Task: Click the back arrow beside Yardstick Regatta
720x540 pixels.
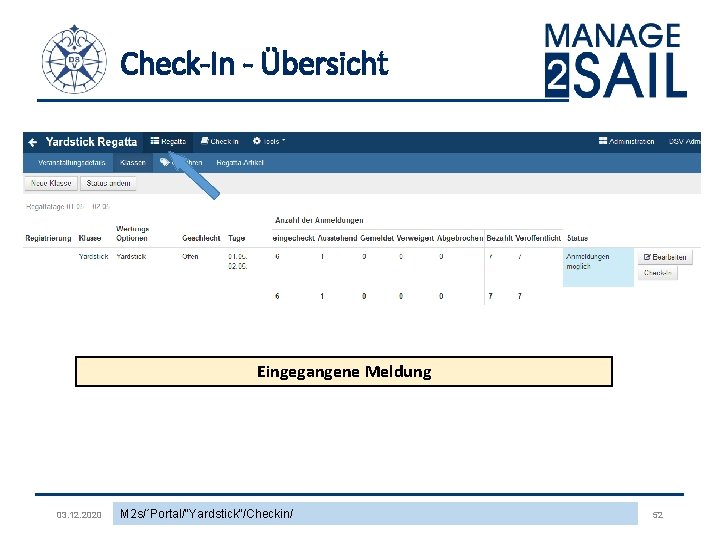Action: pos(32,142)
